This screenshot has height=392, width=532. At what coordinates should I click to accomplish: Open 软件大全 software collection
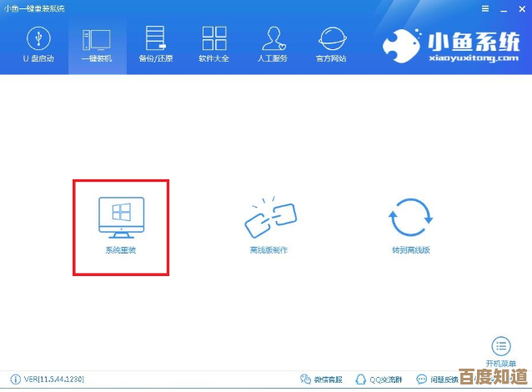coord(214,44)
